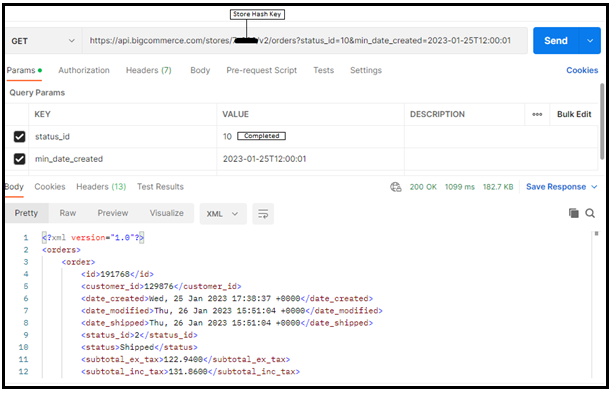Open the Tests tab
Screen dimensions: 612x394
coord(324,70)
